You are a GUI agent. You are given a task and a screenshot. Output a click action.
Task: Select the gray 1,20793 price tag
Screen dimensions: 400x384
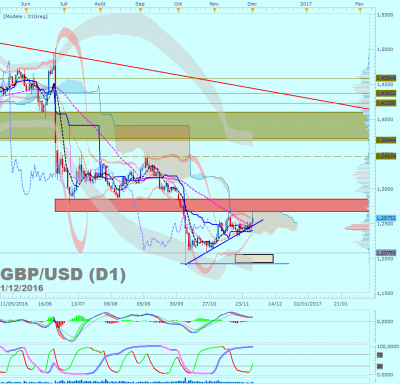pyautogui.click(x=386, y=253)
